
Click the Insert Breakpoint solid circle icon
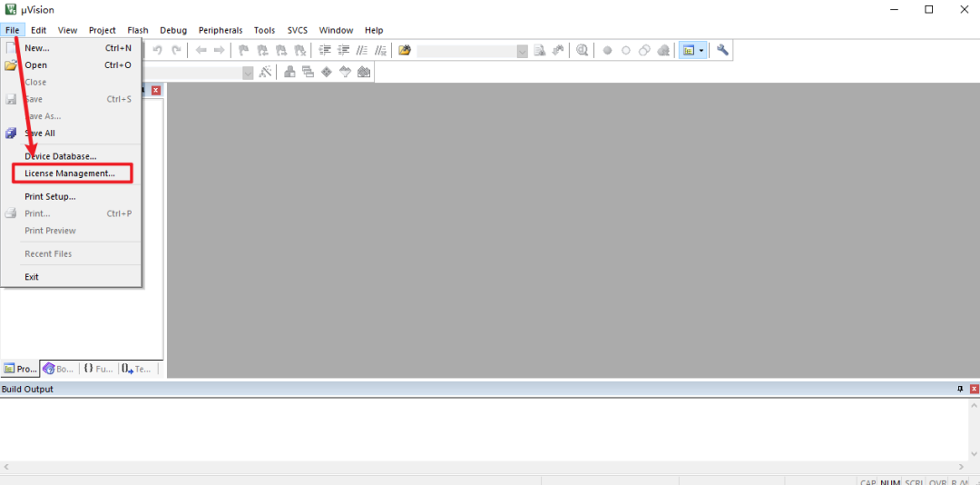click(x=607, y=50)
